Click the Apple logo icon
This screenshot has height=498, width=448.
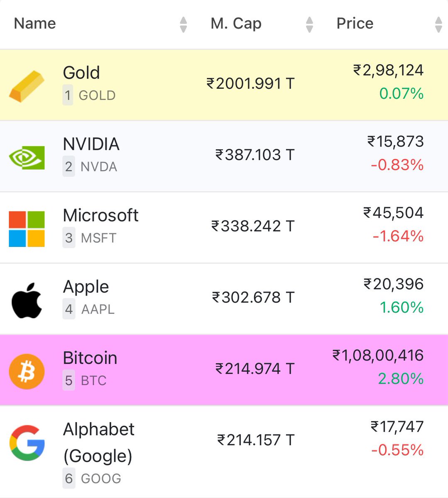coord(27,300)
